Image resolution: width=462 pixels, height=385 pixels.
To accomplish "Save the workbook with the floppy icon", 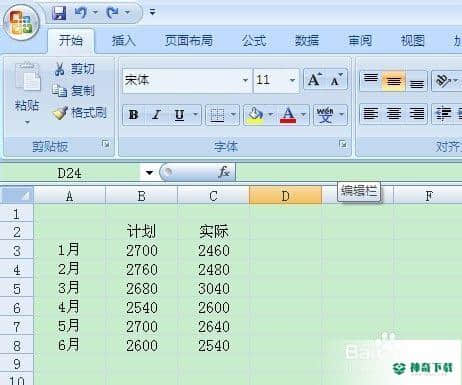I will [59, 13].
